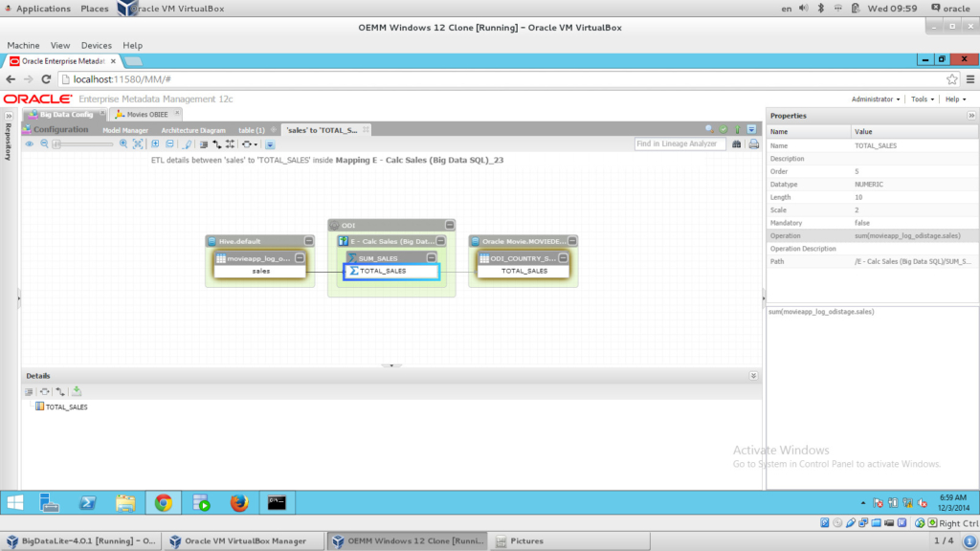
Task: Click the list view icon in Details toolbar
Action: pyautogui.click(x=29, y=391)
